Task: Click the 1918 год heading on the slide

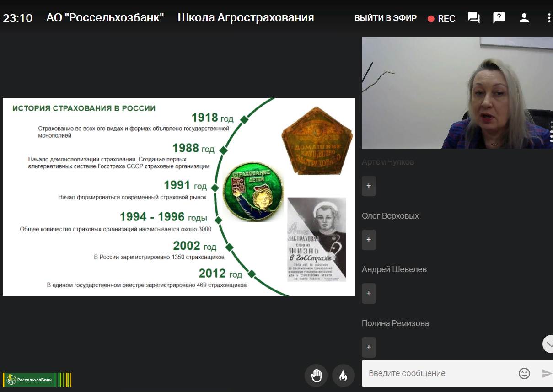Action: point(212,118)
